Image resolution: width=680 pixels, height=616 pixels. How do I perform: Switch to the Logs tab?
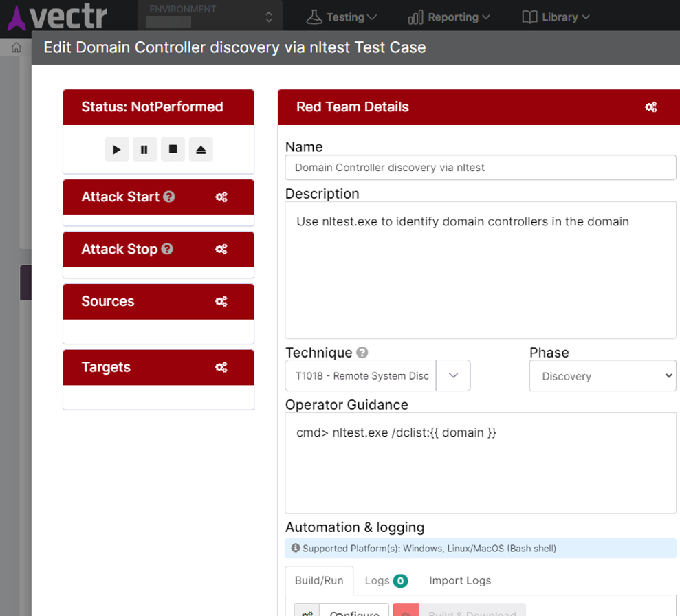386,580
